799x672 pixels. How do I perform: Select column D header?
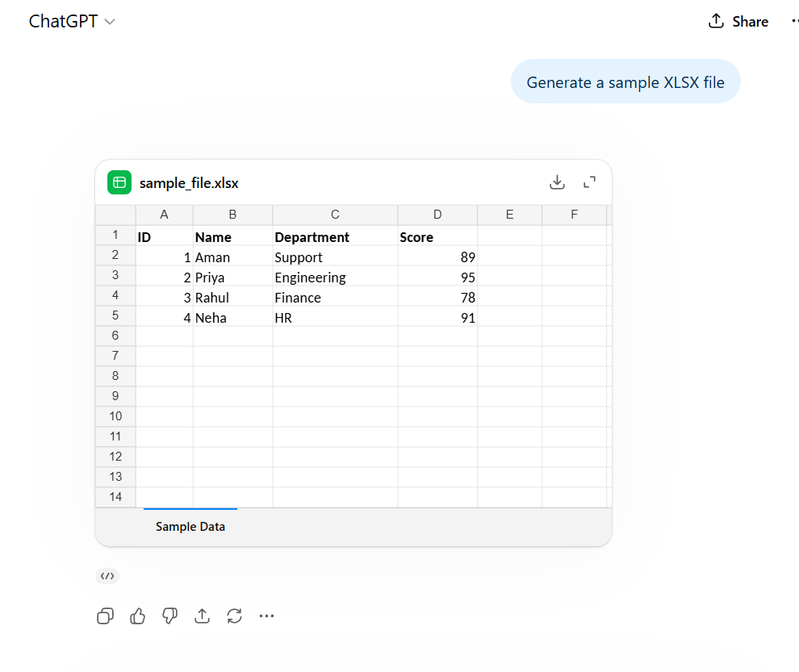[437, 215]
